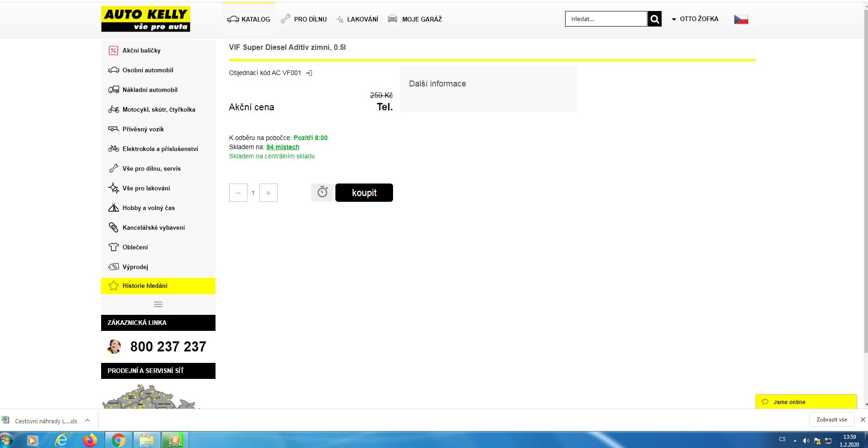Screen dimensions: 868x448
Task: Open the Katalog menu tab
Action: [x=249, y=19]
